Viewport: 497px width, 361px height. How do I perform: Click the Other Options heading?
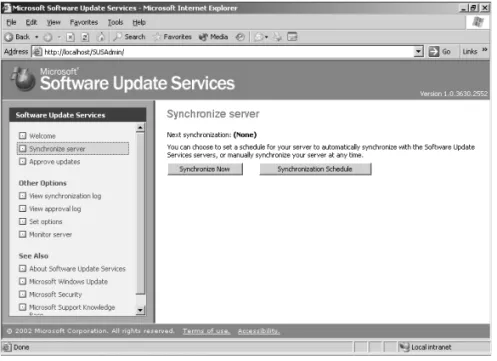[x=43, y=183]
